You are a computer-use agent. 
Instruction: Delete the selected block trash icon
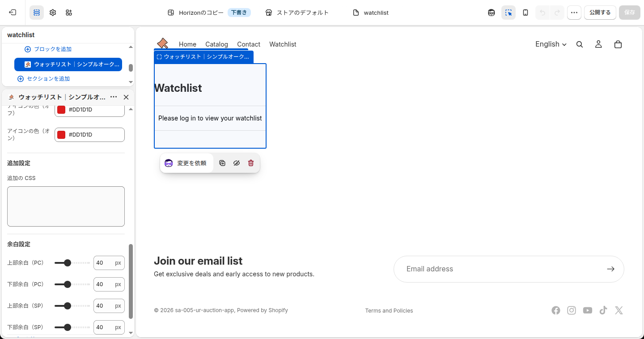pyautogui.click(x=251, y=163)
